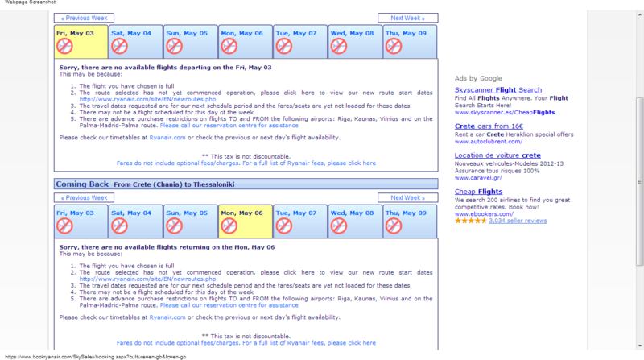Click no-flight icon under outbound Thu, May 09
Image resolution: width=644 pixels, height=360 pixels.
click(x=394, y=46)
